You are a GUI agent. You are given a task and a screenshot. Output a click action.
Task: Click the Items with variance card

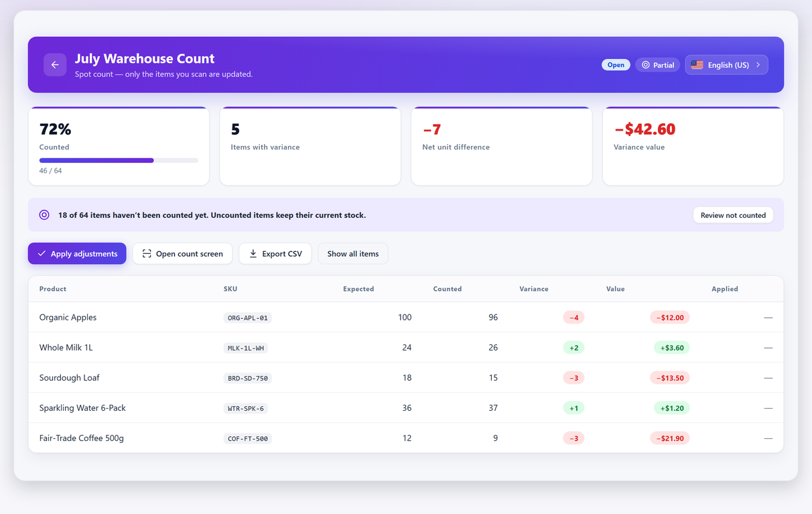tap(310, 146)
